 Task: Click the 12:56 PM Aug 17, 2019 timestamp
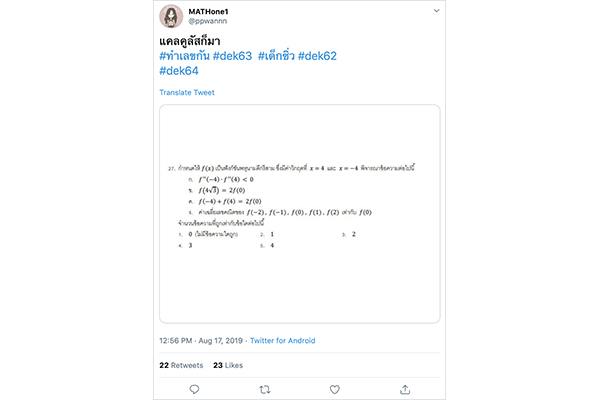[200, 341]
